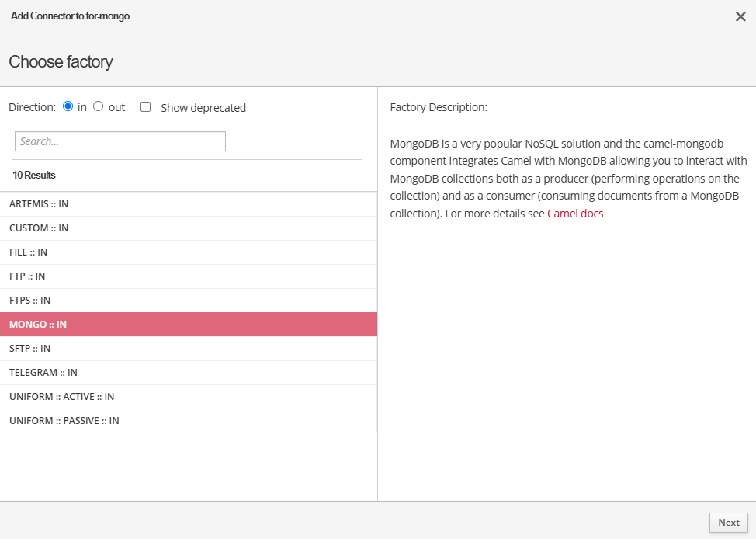
Task: Click the factory Search input field
Action: click(x=120, y=141)
